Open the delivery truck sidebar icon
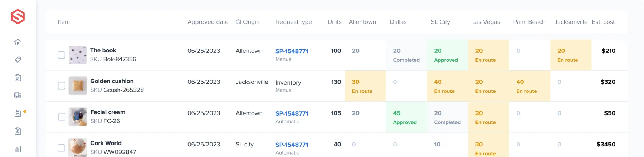 (x=18, y=95)
